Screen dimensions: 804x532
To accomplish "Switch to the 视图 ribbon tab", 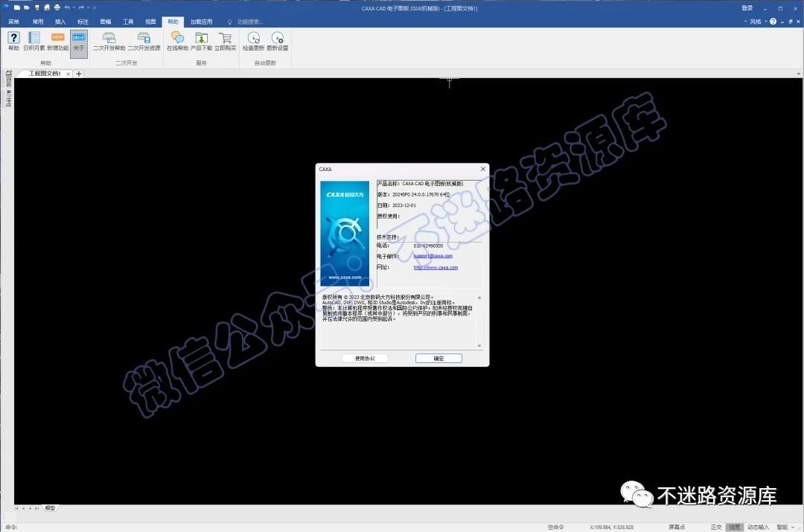I will [x=150, y=22].
